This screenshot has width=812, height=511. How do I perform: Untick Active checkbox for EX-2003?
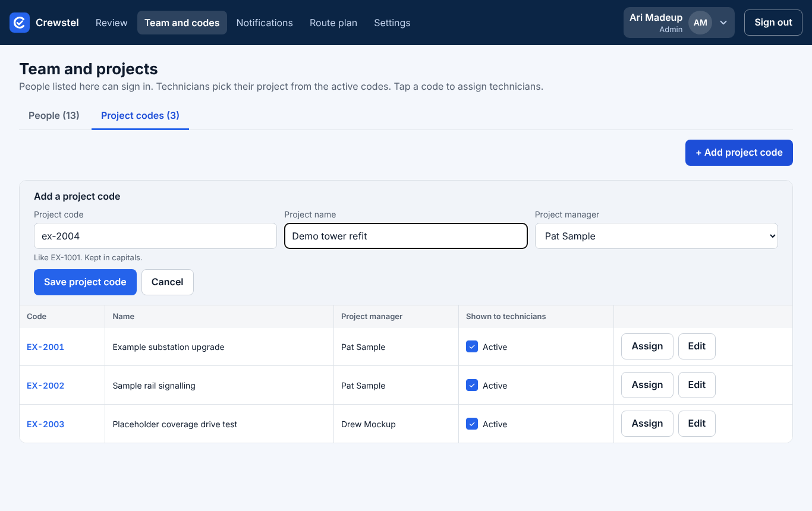pos(472,424)
